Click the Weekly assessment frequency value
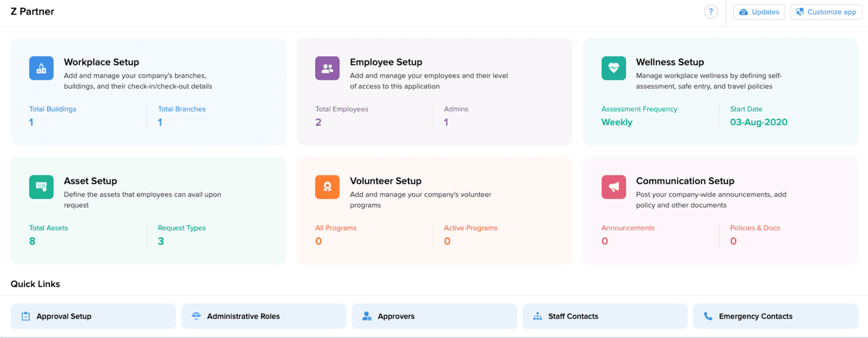868x338 pixels. point(617,123)
